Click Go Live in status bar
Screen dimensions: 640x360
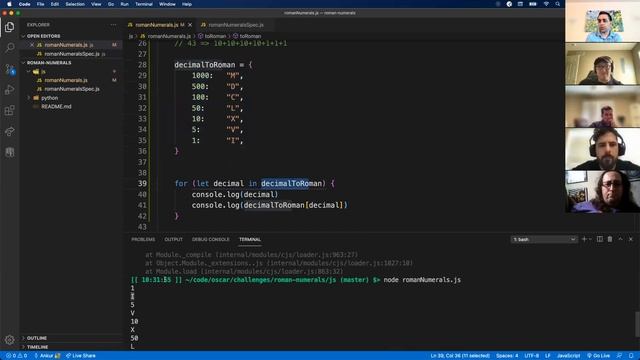(x=598, y=356)
